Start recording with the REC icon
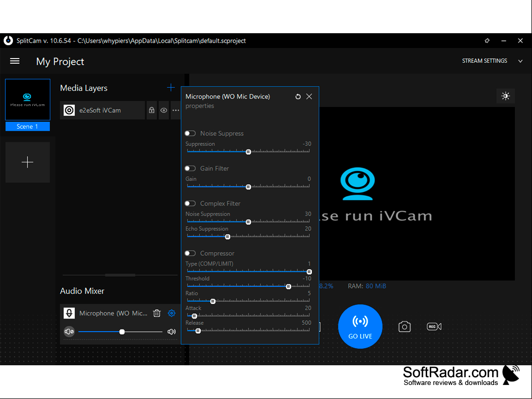This screenshot has width=532, height=399. pyautogui.click(x=434, y=327)
